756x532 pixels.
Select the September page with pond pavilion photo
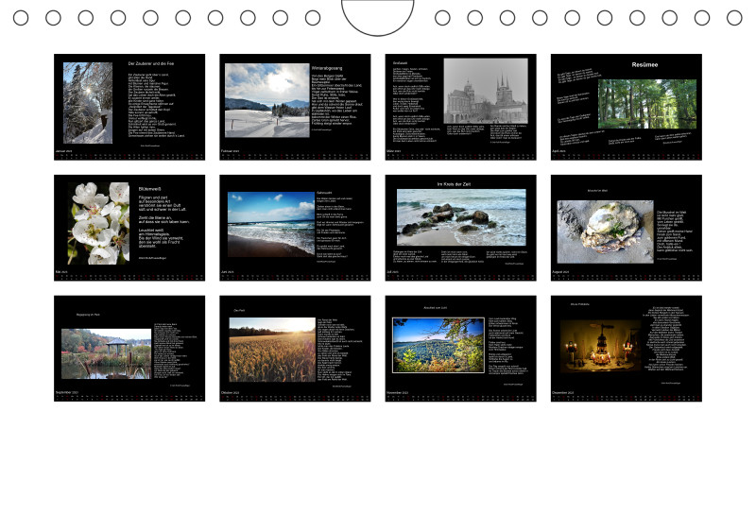click(129, 349)
